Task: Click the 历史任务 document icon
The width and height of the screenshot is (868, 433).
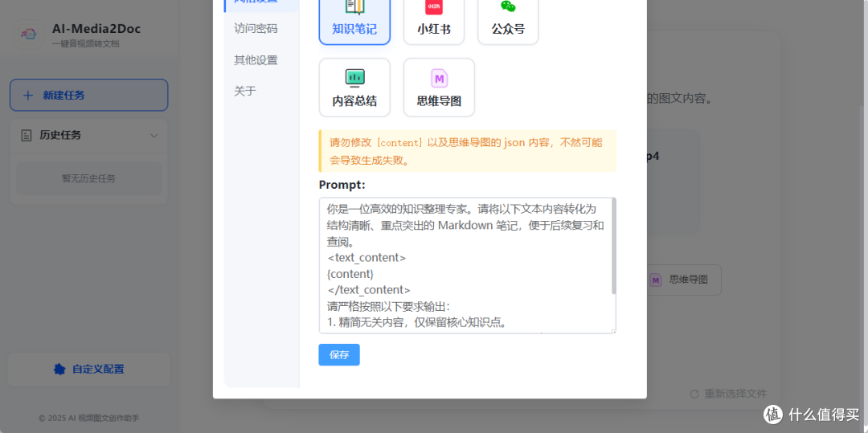Action: click(26, 136)
